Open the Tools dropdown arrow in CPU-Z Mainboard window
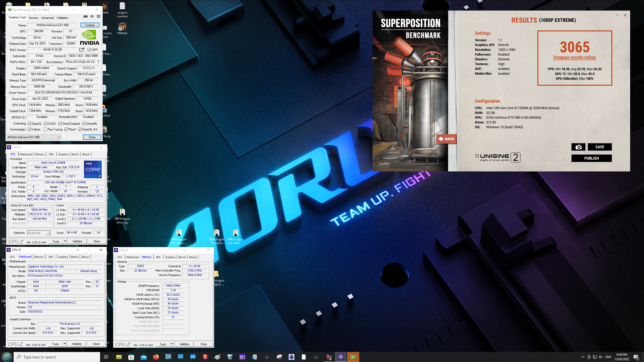This screenshot has width=644, height=362. click(64, 344)
